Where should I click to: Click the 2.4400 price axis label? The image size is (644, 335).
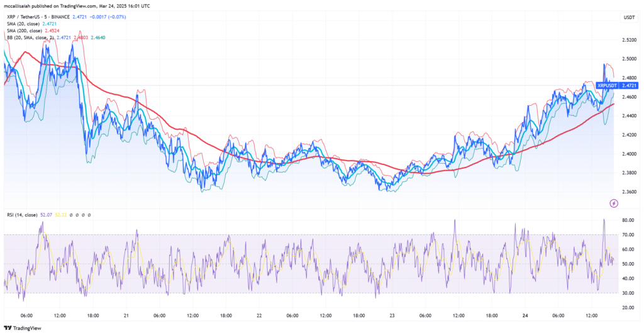629,116
